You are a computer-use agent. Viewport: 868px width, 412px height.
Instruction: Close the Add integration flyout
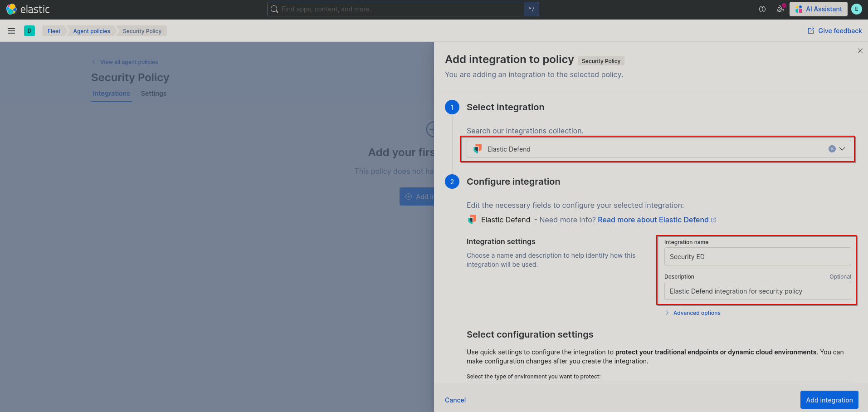click(860, 51)
